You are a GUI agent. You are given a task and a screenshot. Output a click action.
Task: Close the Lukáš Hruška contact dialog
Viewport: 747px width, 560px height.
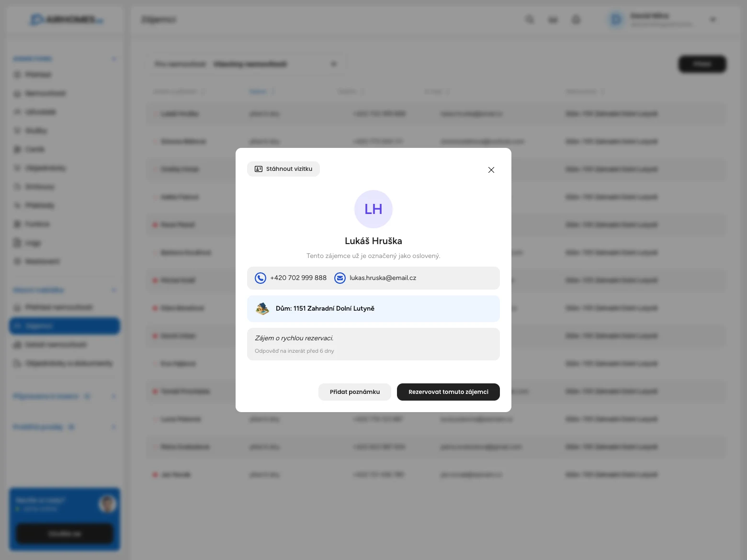(x=491, y=170)
